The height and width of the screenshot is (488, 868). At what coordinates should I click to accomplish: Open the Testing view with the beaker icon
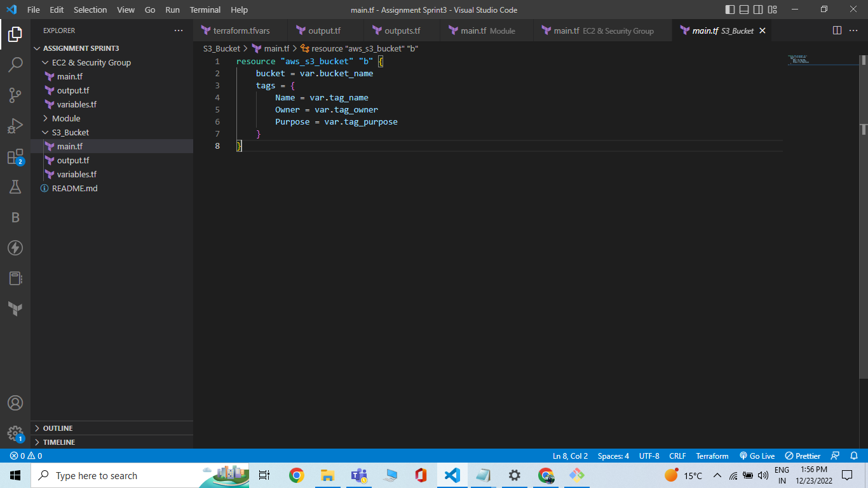(15, 187)
